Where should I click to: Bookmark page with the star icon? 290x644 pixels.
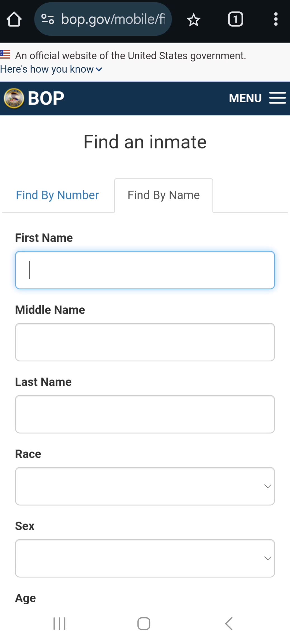pyautogui.click(x=193, y=20)
